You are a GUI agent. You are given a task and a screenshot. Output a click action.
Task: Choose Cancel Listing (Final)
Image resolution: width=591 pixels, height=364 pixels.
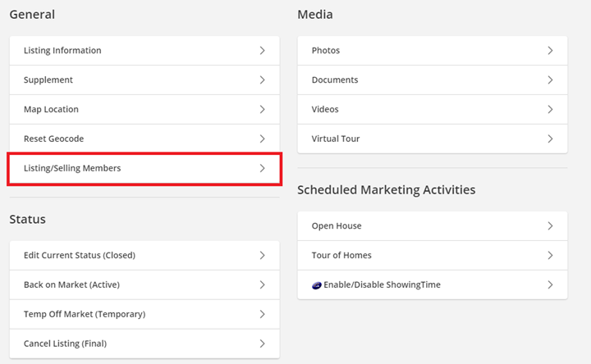coord(144,344)
